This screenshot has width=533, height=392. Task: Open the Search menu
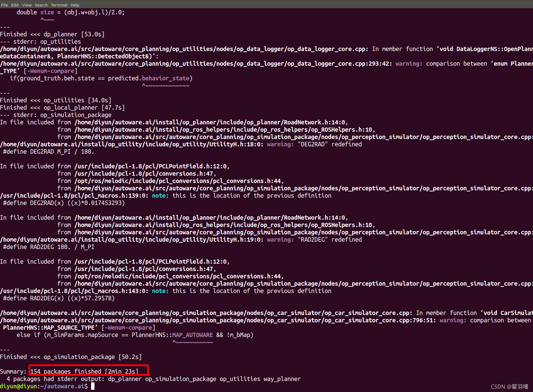(x=41, y=5)
